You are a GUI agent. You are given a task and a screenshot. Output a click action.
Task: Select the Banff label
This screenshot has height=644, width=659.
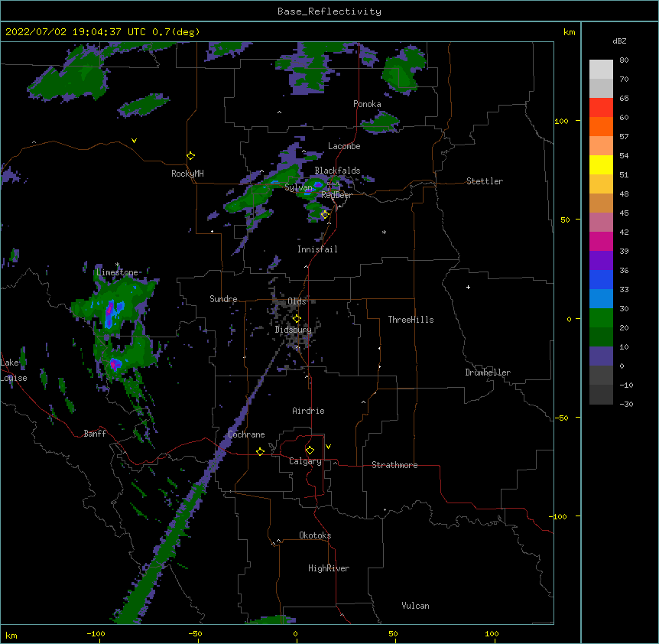tap(95, 434)
